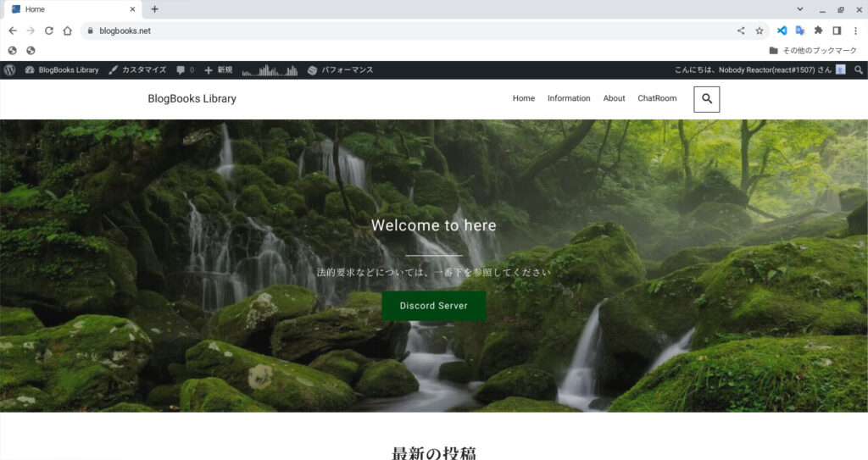Open the その他のブックマーク folder

pos(812,51)
